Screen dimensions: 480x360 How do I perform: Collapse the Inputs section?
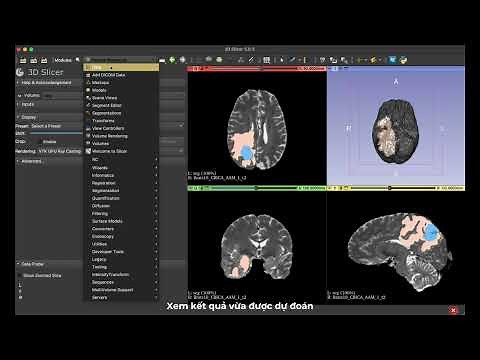pyautogui.click(x=48, y=104)
